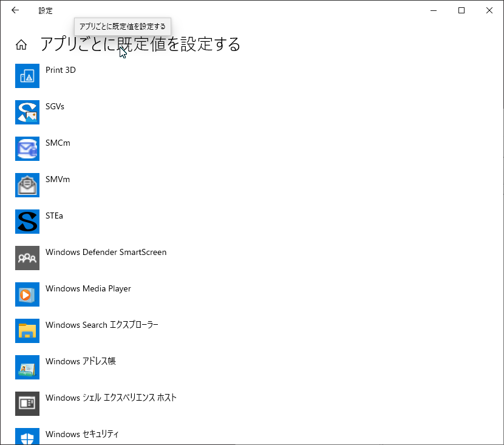Click the SGVs app icon
Screen dimensions: 504x445
27,112
